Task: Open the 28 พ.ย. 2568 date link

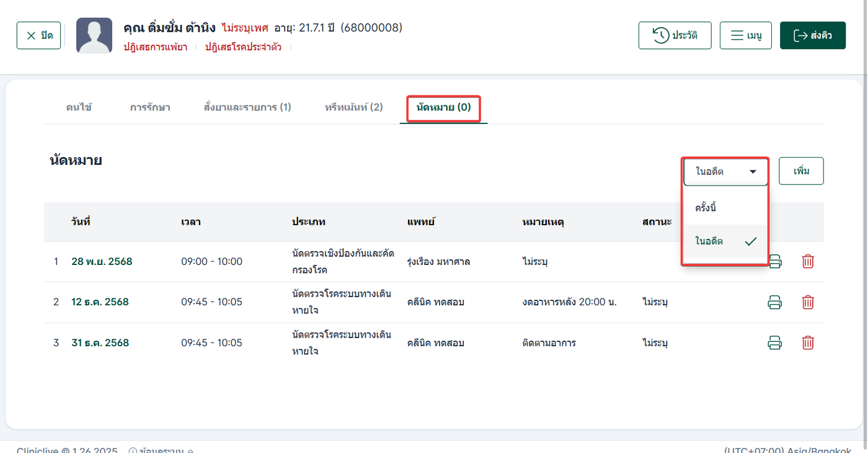Action: (x=102, y=261)
